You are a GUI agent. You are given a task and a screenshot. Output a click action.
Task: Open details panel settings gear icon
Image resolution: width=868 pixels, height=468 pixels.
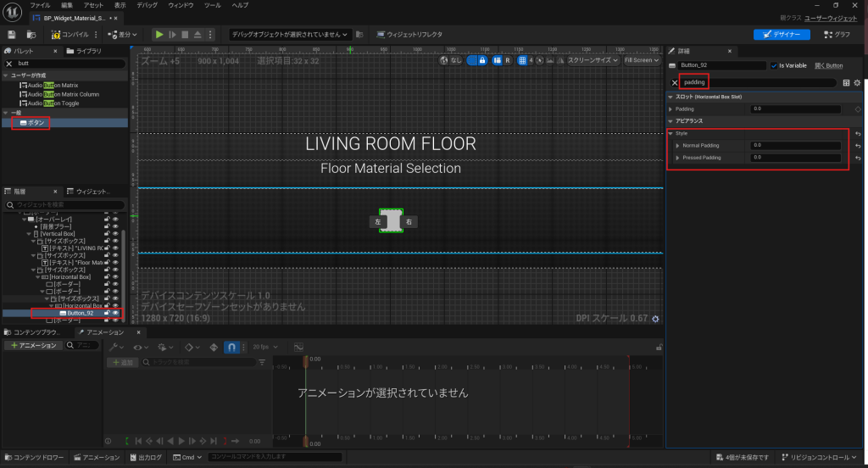(857, 82)
